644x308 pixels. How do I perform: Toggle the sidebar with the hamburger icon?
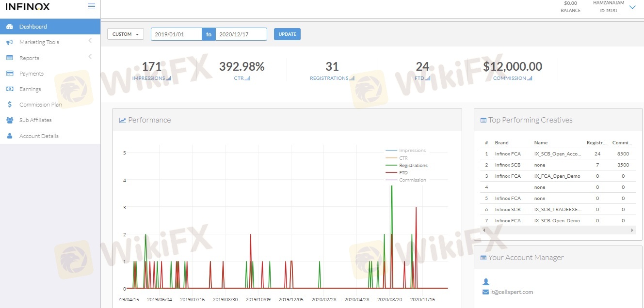pos(92,6)
